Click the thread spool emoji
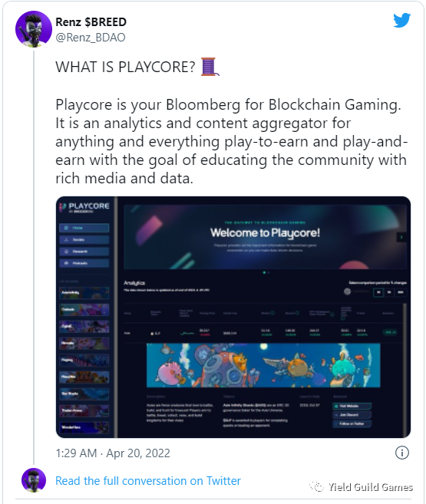426x504 pixels. click(x=210, y=67)
